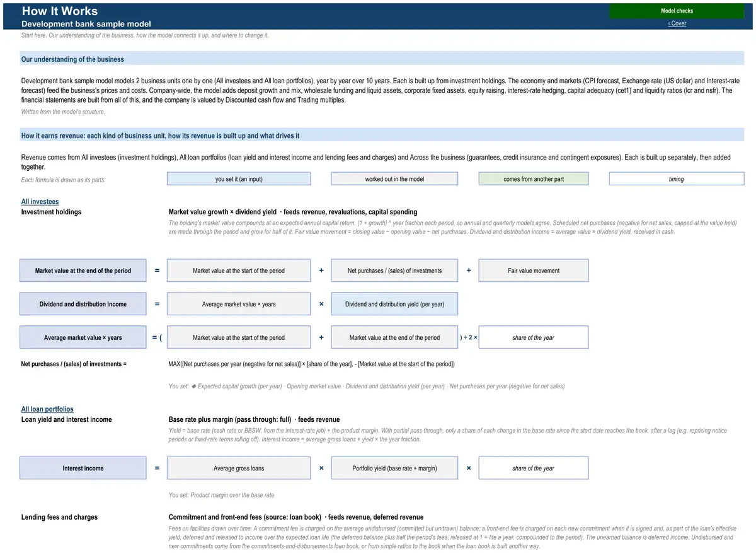Image resolution: width=756 pixels, height=553 pixels.
Task: Click the 'Fair value movement' box
Action: 534,271
